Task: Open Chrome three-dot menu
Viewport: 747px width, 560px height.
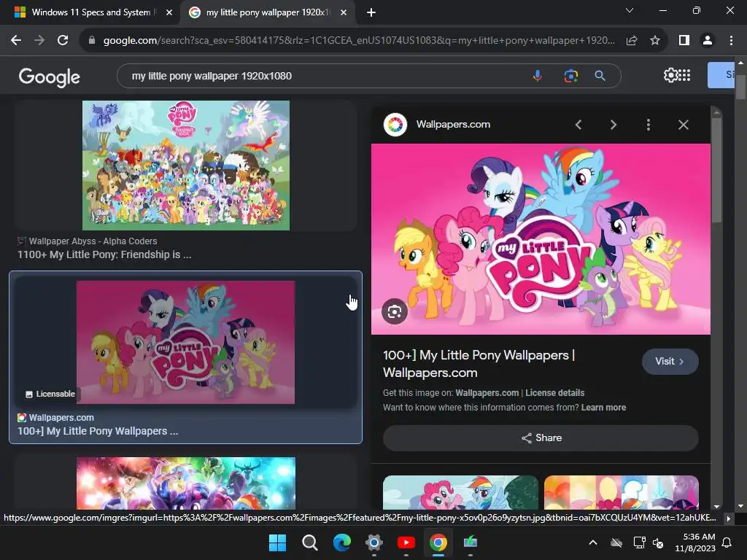Action: pos(731,41)
